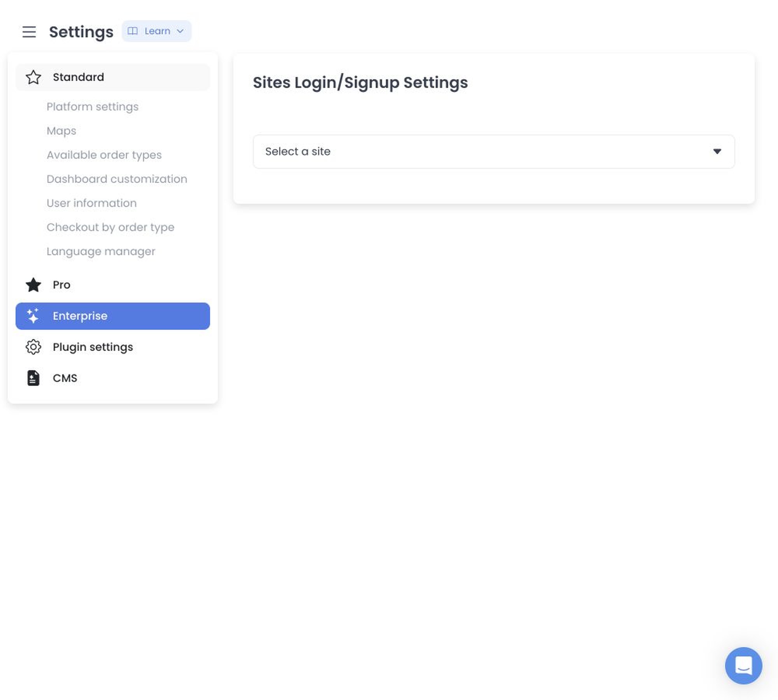Open the CMS section
The image size is (778, 700).
(x=113, y=378)
